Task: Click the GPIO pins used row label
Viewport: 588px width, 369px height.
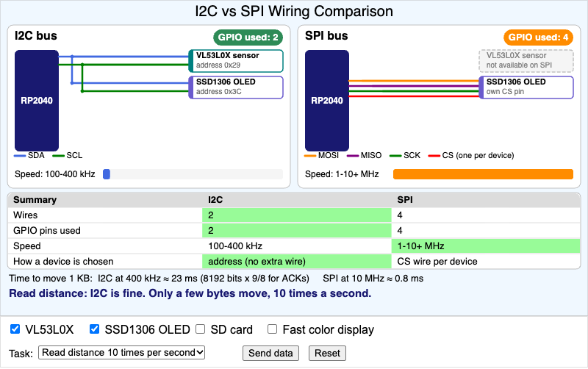Action: pos(47,231)
